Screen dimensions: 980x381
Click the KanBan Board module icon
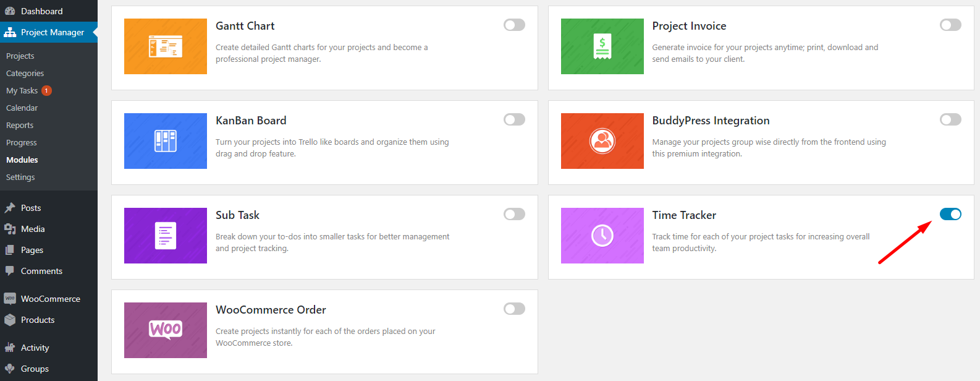pyautogui.click(x=166, y=141)
